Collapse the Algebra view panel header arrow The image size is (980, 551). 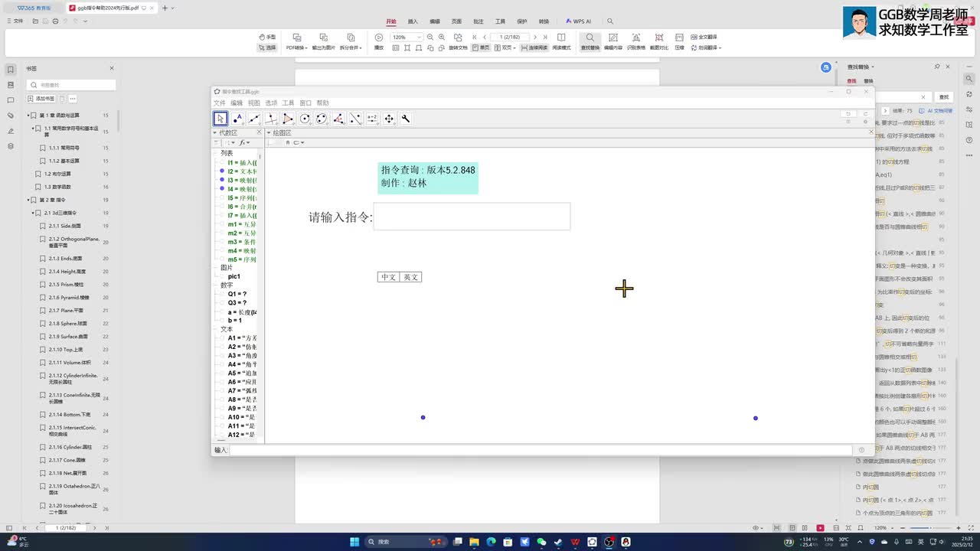click(x=215, y=132)
